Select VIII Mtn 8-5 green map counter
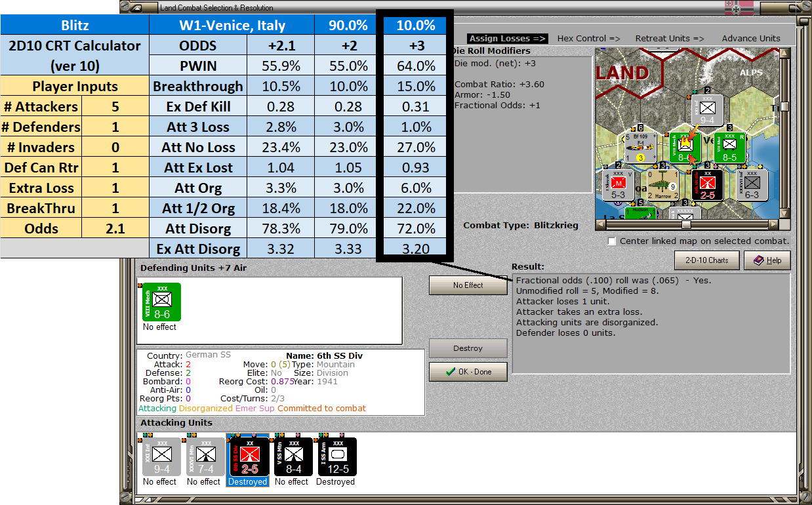The width and height of the screenshot is (812, 505). (729, 148)
